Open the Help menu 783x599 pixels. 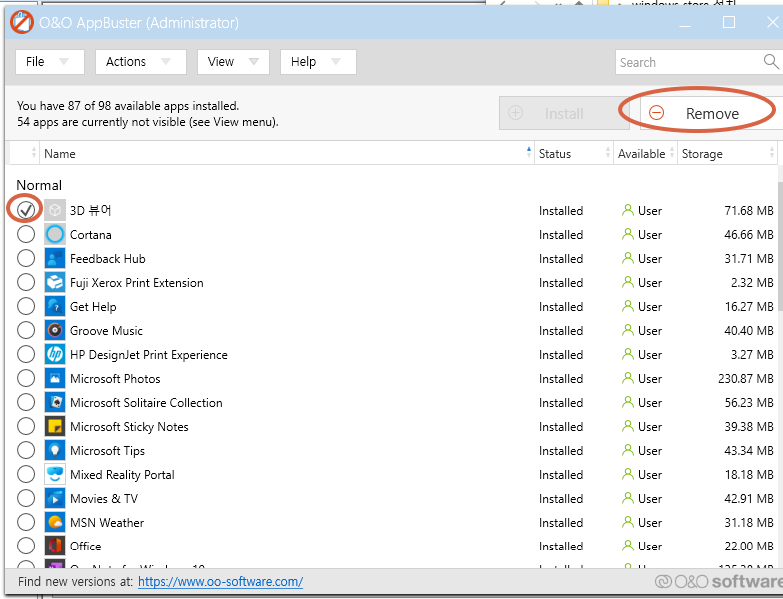318,62
